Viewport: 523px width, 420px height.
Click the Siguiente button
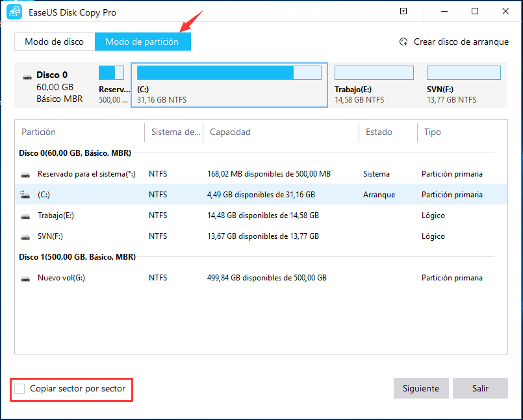pos(421,388)
